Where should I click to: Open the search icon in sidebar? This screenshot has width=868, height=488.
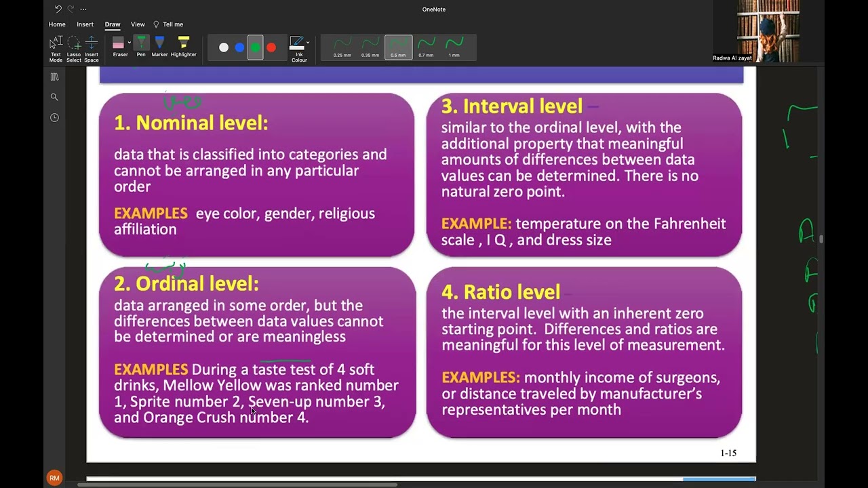55,98
